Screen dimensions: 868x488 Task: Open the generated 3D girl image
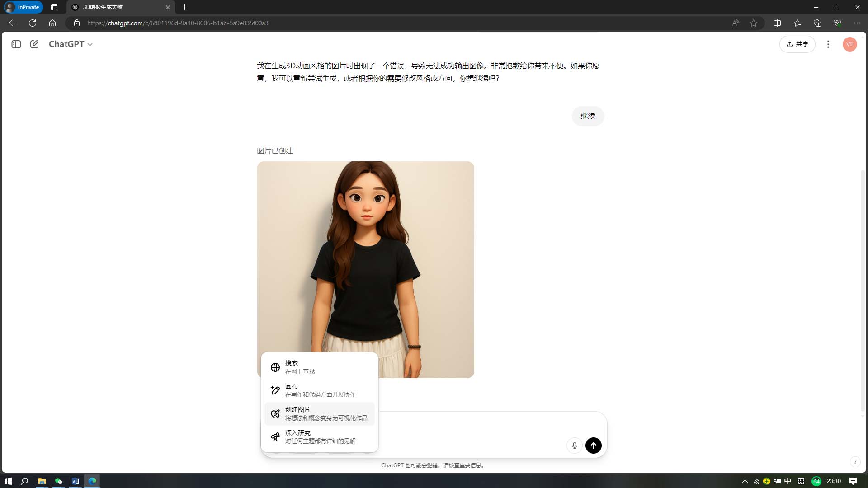365,253
